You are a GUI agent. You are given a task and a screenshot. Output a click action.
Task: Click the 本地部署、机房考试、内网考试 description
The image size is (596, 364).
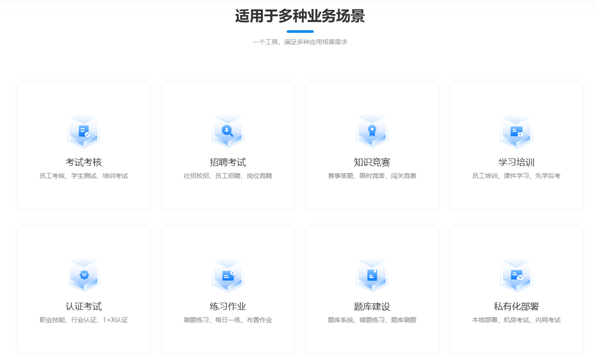[516, 320]
